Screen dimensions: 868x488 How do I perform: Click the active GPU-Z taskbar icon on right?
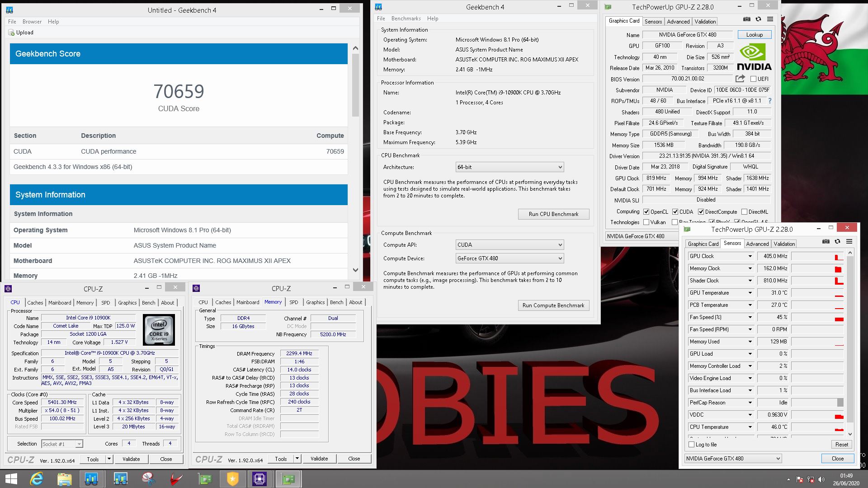click(288, 479)
